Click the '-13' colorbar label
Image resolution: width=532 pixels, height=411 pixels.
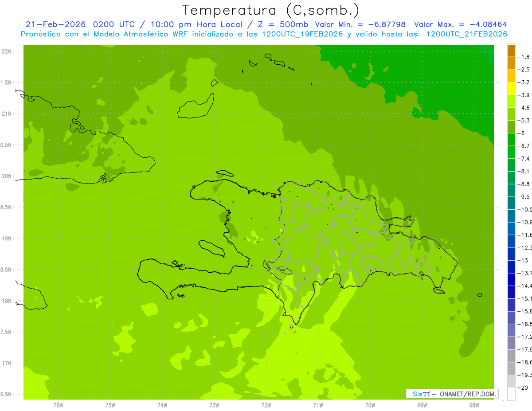522,261
